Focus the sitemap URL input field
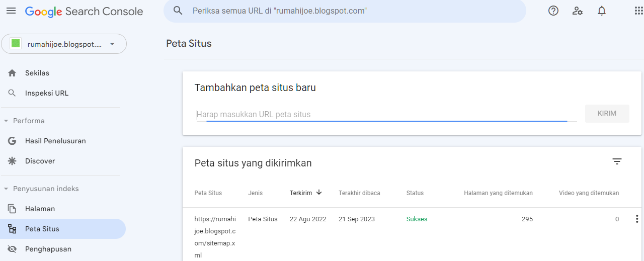644x261 pixels. click(386, 114)
